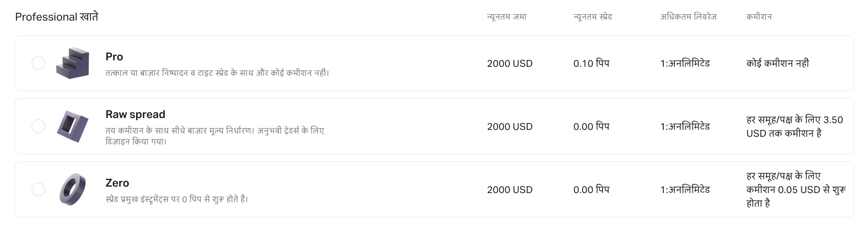Image resolution: width=868 pixels, height=231 pixels.
Task: Click the Zero account title
Action: pos(117,183)
